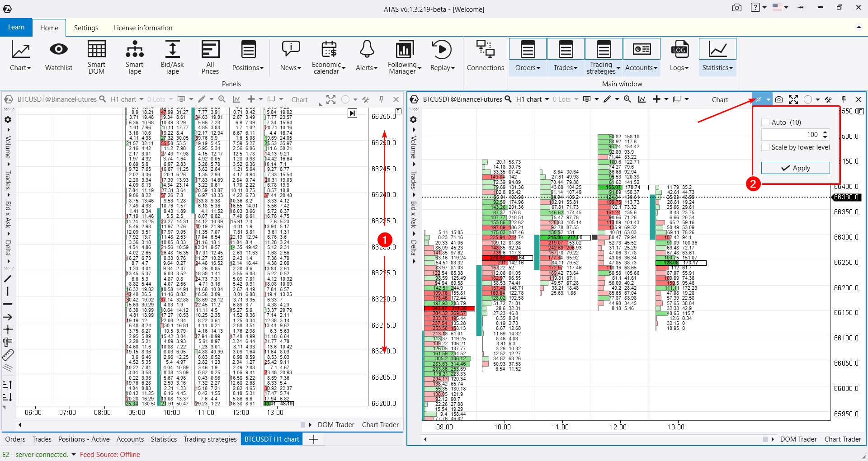Enable the Auto (10) checkbox

pyautogui.click(x=766, y=122)
